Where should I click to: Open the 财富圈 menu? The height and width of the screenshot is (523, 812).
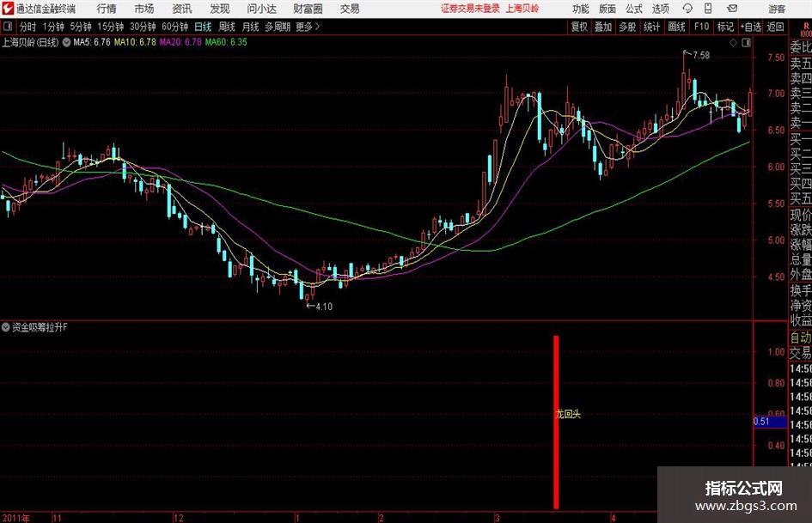coord(308,9)
